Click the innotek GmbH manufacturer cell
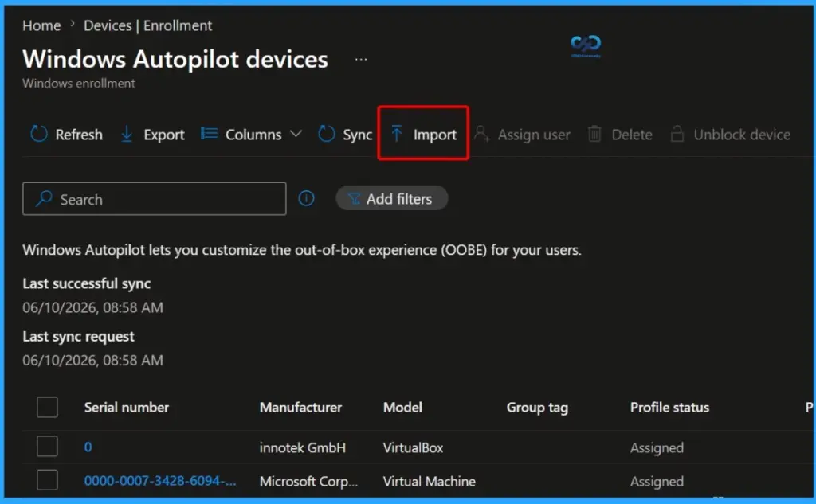Viewport: 816px width, 504px height. (x=302, y=447)
